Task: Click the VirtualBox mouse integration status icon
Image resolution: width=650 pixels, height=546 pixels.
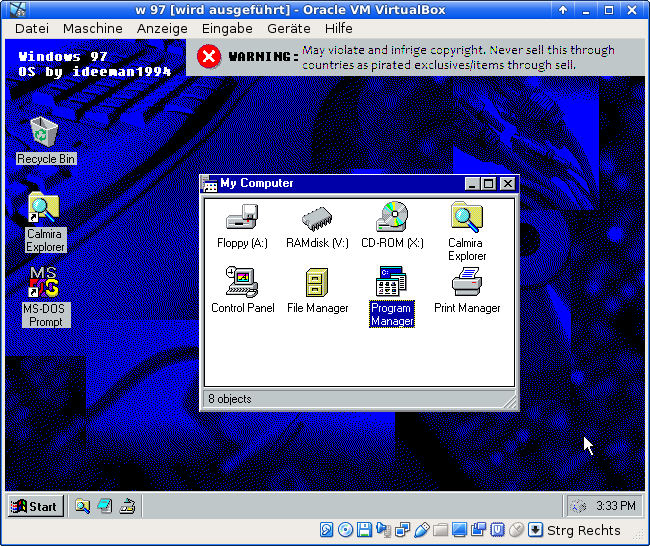Action: point(517,530)
